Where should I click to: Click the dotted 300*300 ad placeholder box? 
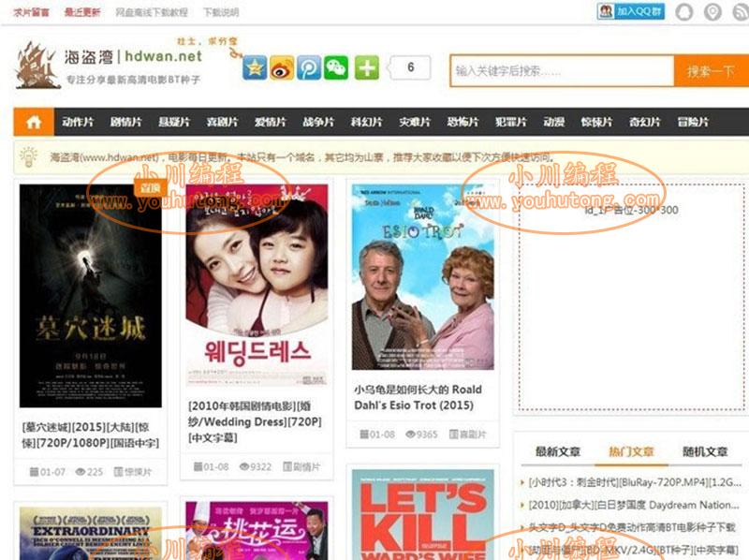coord(631,297)
